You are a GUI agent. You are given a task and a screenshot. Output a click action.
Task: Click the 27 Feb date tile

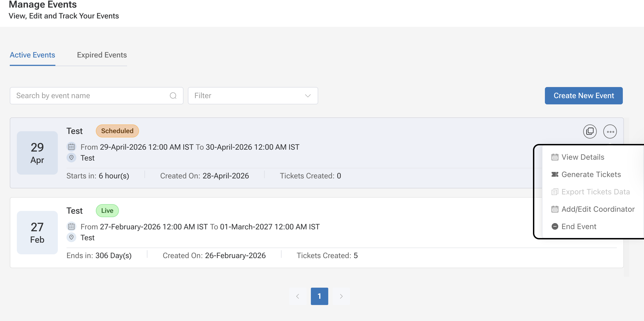point(37,233)
